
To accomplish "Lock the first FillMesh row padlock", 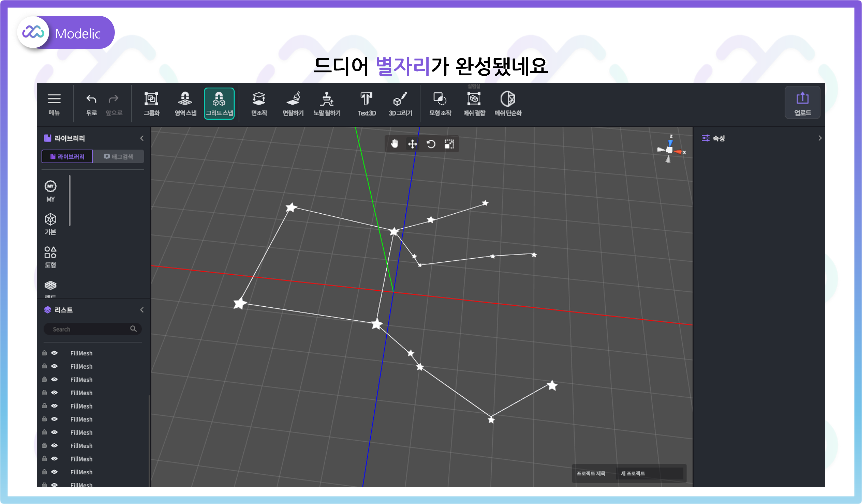I will [x=44, y=353].
